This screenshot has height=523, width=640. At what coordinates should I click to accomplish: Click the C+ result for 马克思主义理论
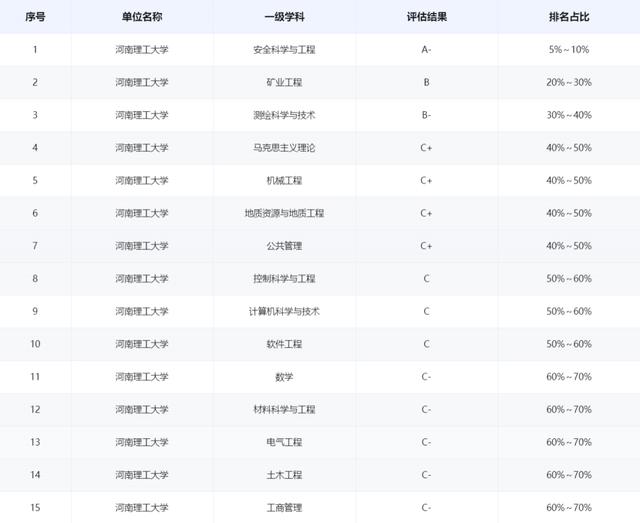[426, 147]
